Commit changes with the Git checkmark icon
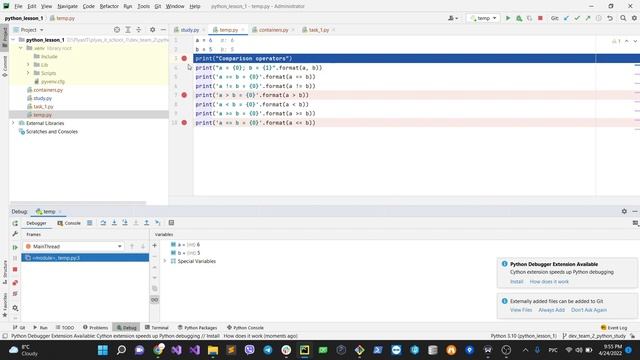Image resolution: width=640 pixels, height=360 pixels. tap(577, 18)
